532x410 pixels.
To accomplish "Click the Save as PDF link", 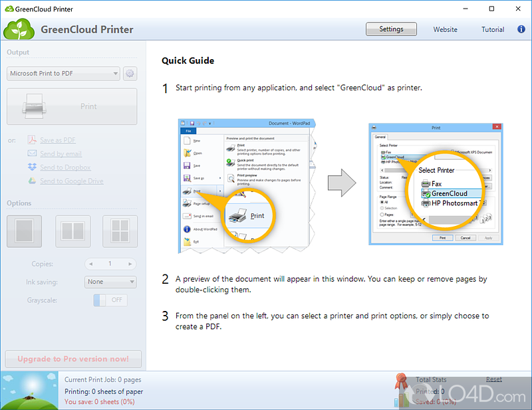I will pyautogui.click(x=58, y=140).
